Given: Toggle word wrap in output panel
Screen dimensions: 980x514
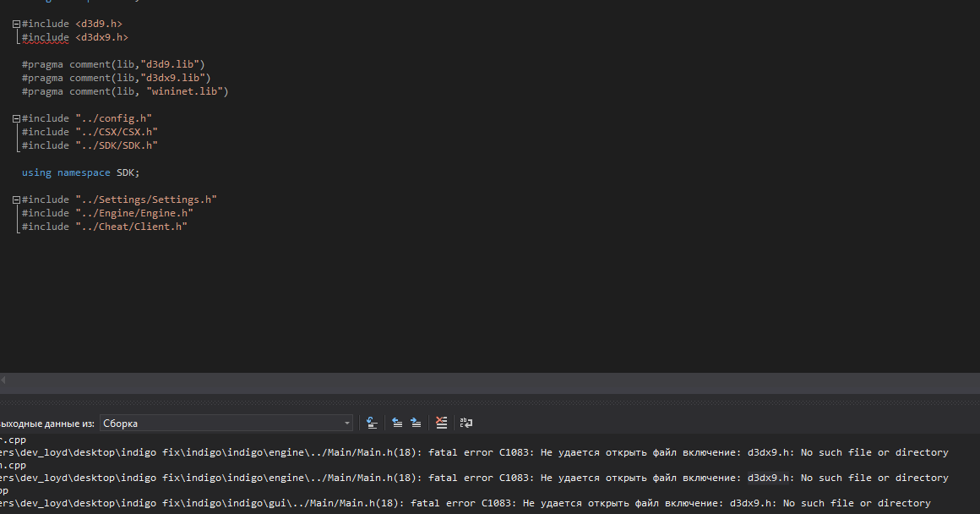Looking at the screenshot, I should coord(466,424).
